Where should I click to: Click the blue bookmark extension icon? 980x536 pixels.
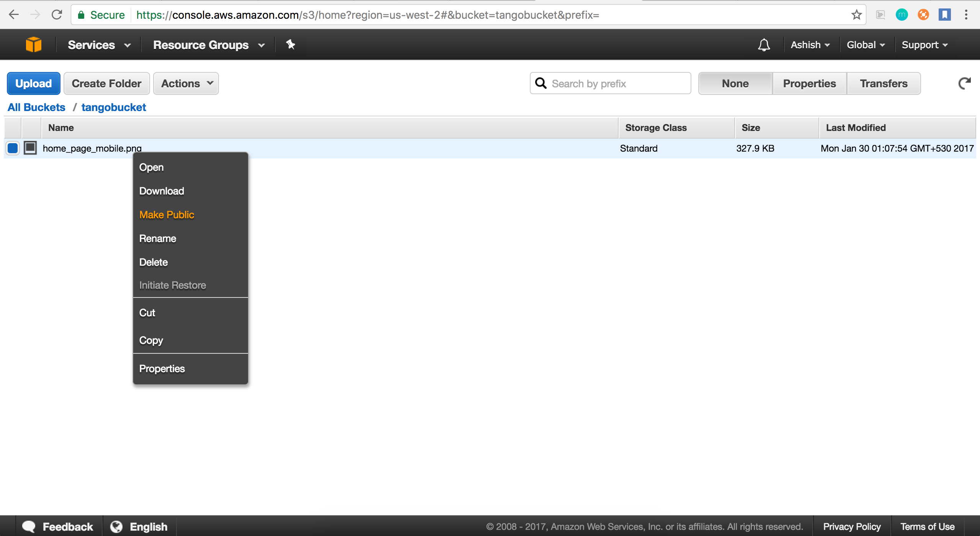[x=944, y=15]
